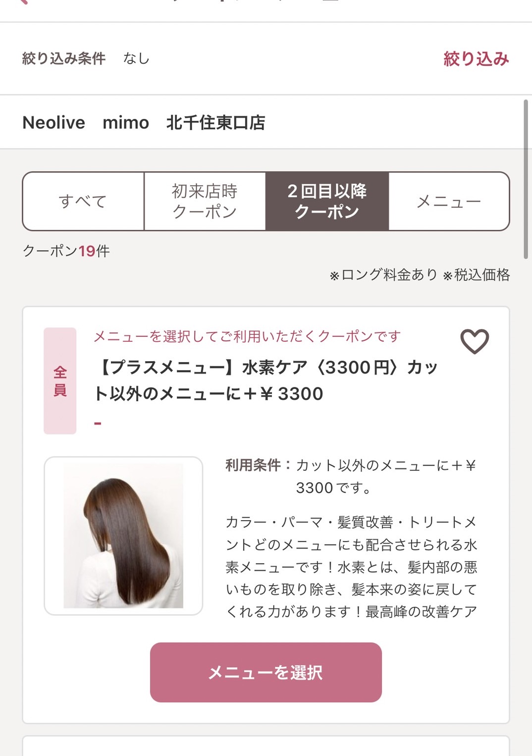
Task: Tap the クーポン19件 count text
Action: coord(66,251)
